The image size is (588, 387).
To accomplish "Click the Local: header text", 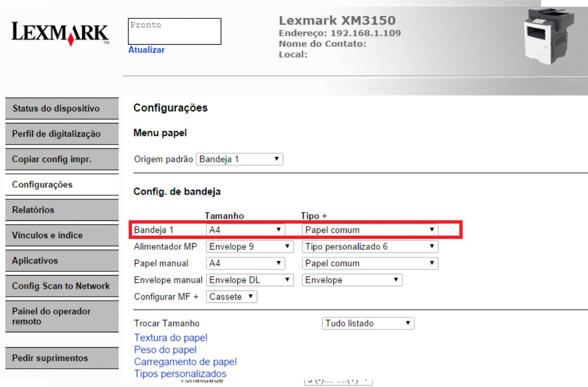I will coord(292,54).
